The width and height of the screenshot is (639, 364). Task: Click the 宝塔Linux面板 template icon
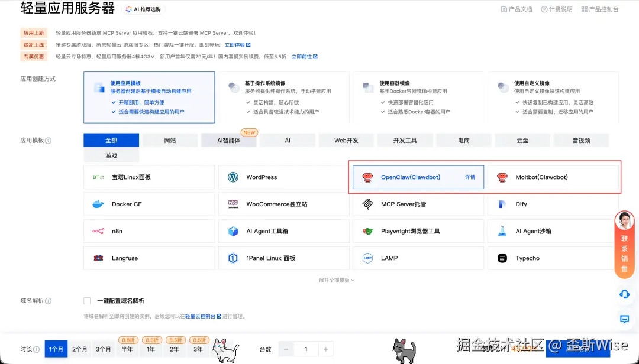(98, 177)
